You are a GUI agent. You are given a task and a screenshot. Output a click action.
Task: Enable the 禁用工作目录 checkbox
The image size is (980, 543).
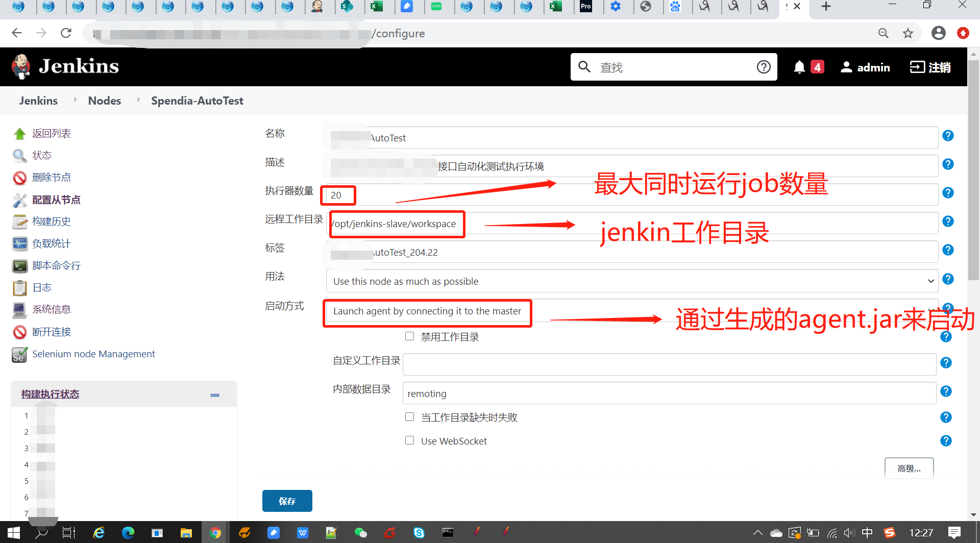409,336
